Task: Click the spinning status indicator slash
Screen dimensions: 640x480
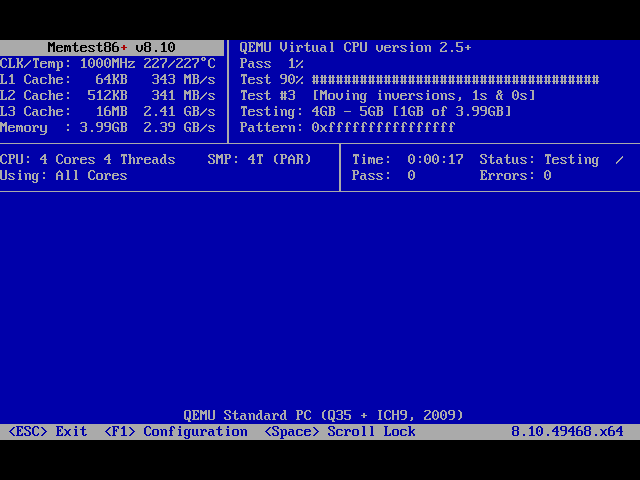Action: coord(620,160)
